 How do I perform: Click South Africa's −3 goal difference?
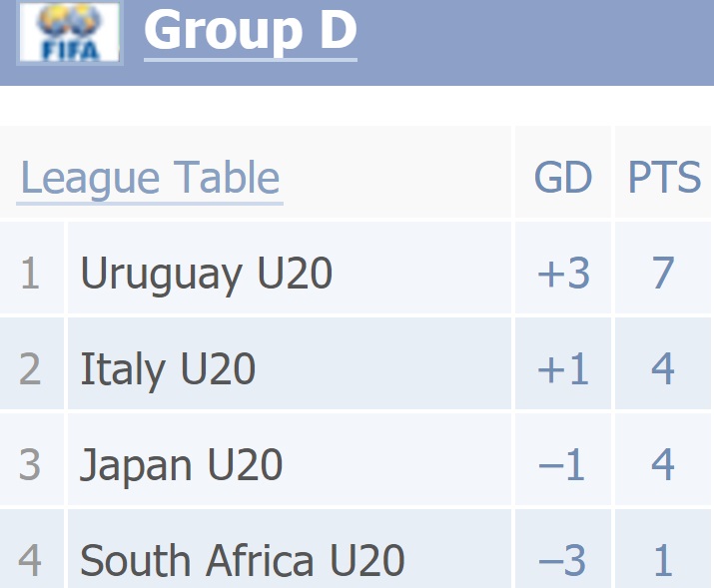coord(562,560)
